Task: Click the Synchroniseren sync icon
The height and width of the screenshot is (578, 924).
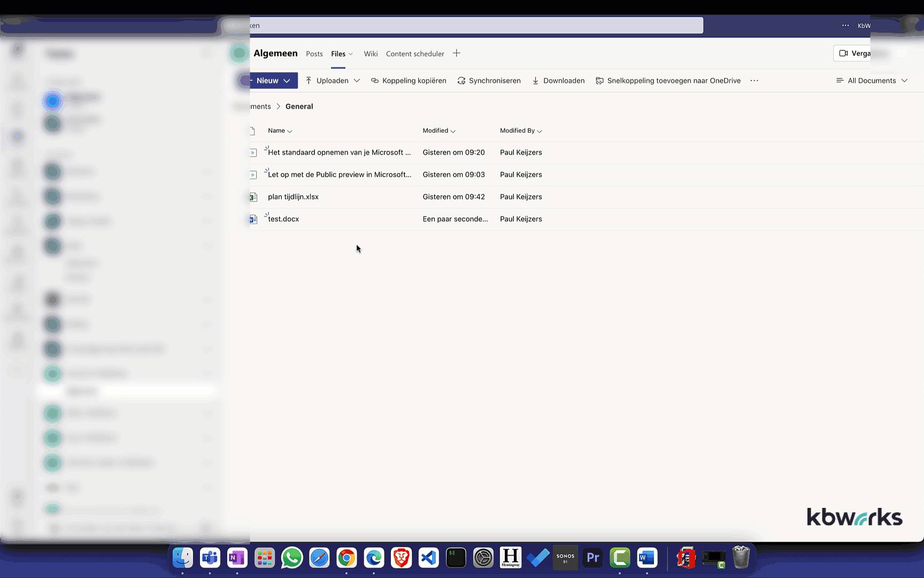Action: tap(461, 80)
